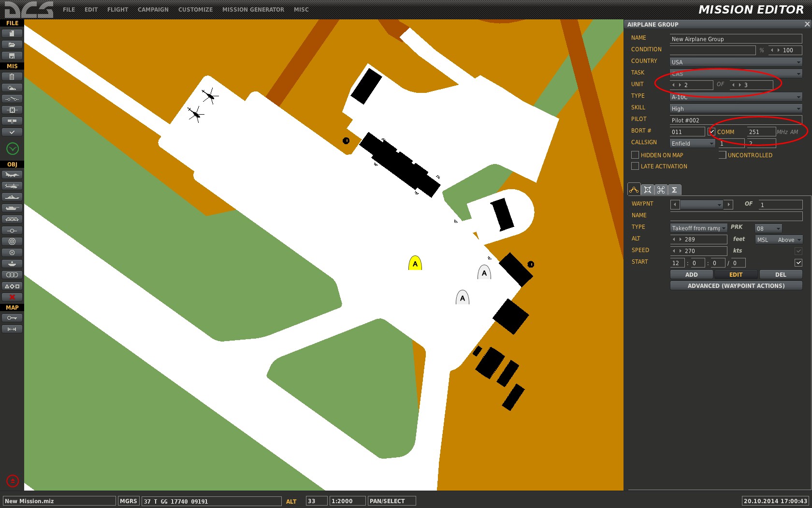Toggle the SPEED lock checkbox
Viewport: 812px width, 508px height.
[x=798, y=251]
